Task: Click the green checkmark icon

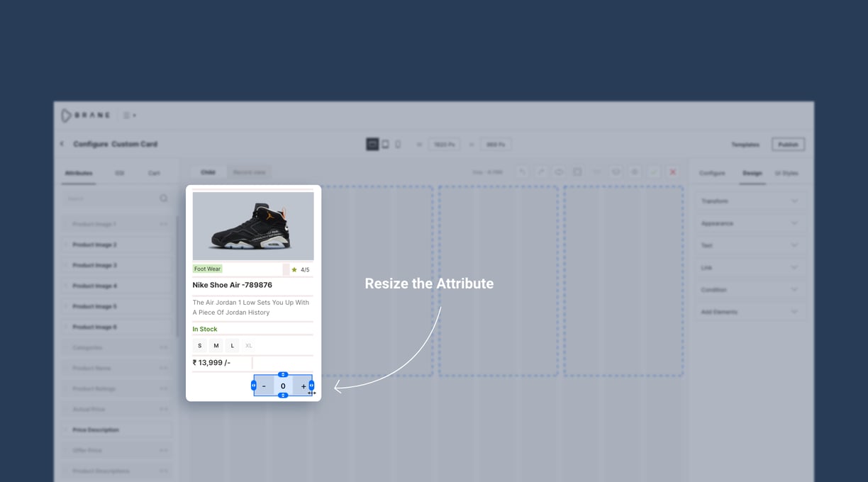Action: pos(654,172)
